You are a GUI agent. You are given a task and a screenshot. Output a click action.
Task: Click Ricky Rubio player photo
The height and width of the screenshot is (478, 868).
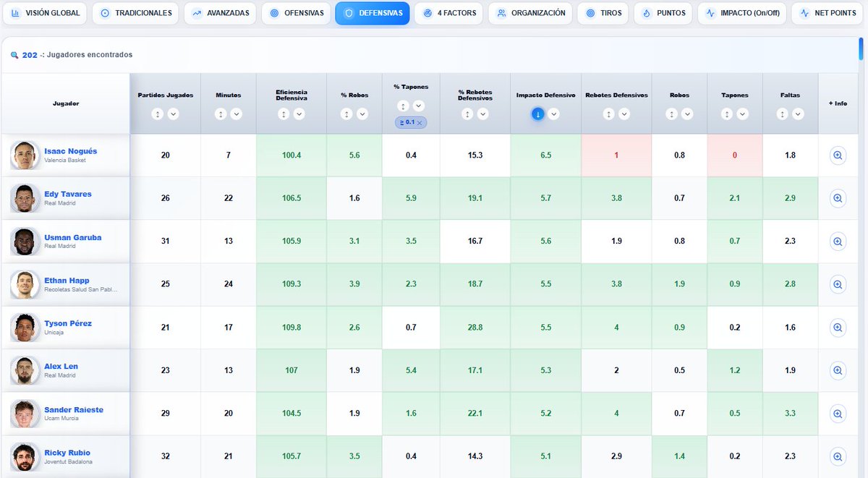25,457
